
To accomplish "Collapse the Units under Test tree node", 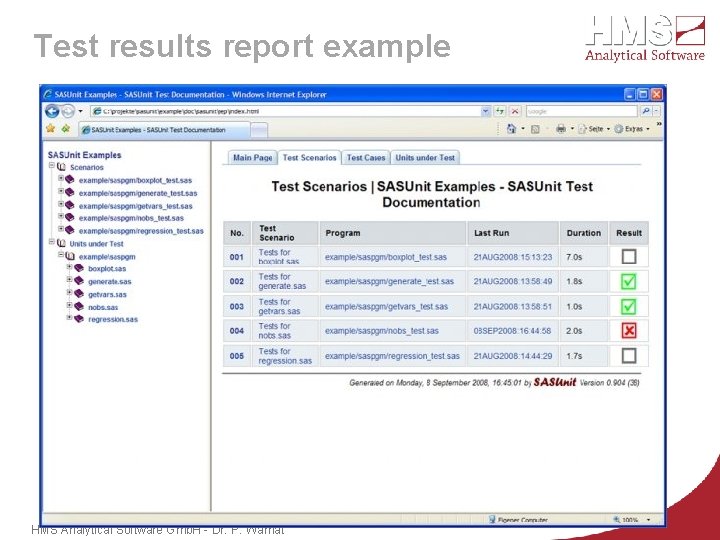I will (x=52, y=242).
